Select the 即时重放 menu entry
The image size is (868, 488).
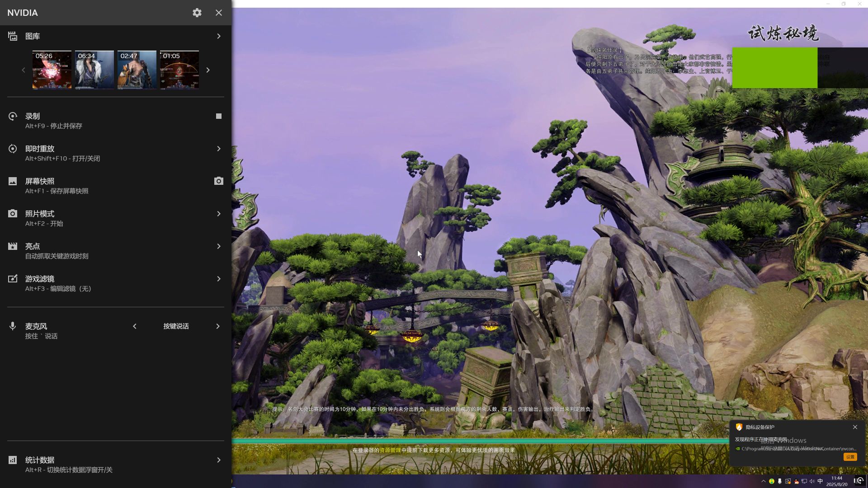[116, 153]
